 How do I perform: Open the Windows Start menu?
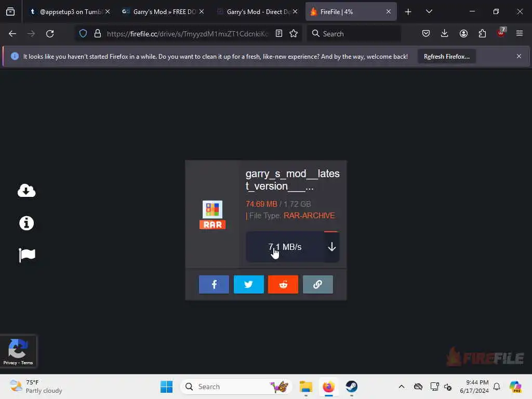coord(166,387)
